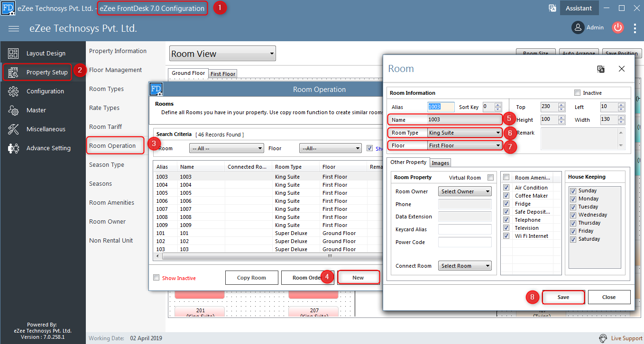Open the Select Owner dropdown
This screenshot has width=644, height=344.
tap(465, 191)
